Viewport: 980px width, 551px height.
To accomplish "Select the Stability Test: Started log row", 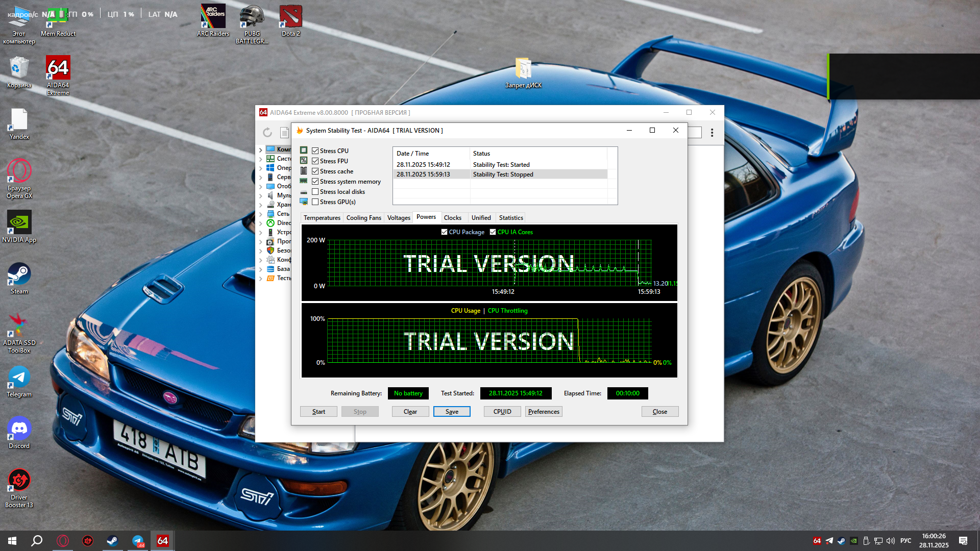I will [500, 165].
